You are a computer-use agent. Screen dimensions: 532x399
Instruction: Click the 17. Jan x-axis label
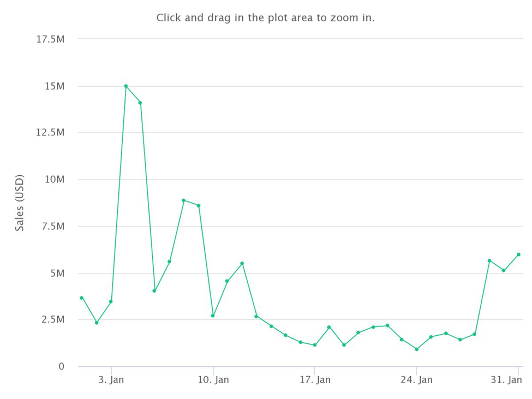click(315, 380)
